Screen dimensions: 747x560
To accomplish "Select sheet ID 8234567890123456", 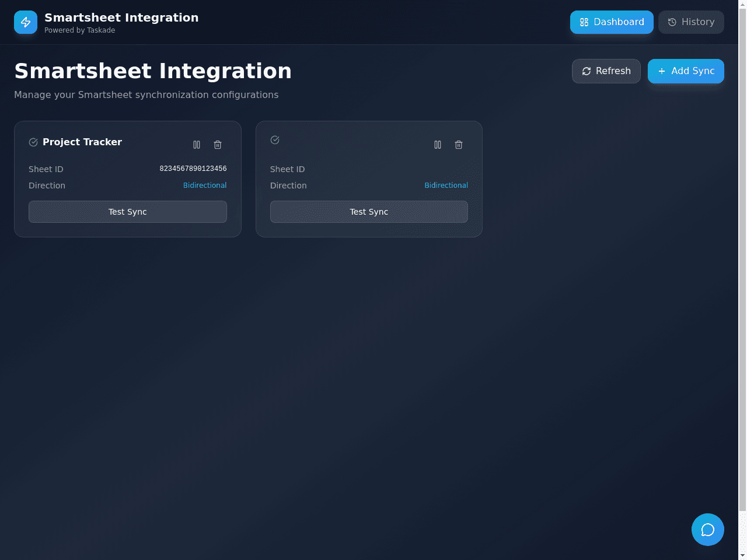I will [193, 169].
